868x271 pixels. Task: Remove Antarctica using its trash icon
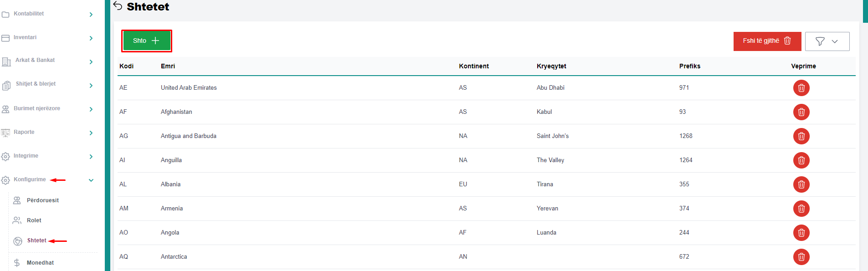[x=801, y=257]
